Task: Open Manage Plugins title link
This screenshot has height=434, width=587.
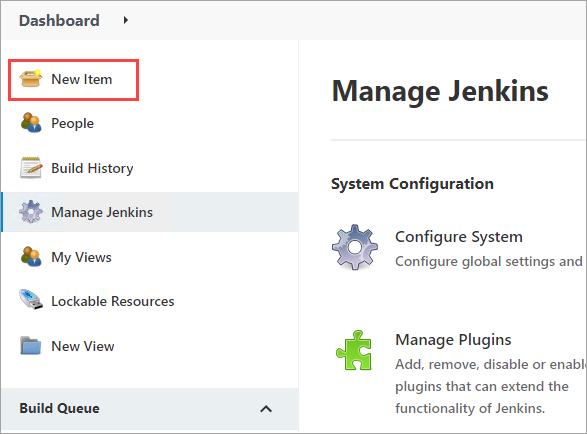Action: click(x=453, y=340)
